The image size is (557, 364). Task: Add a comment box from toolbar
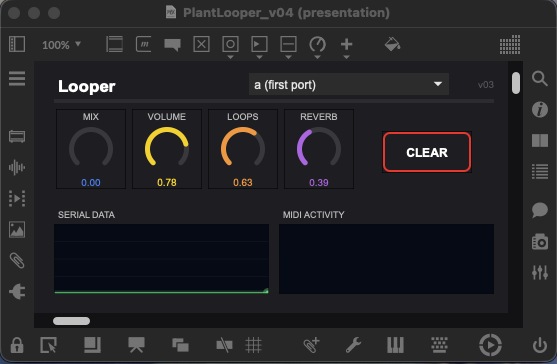tap(173, 45)
